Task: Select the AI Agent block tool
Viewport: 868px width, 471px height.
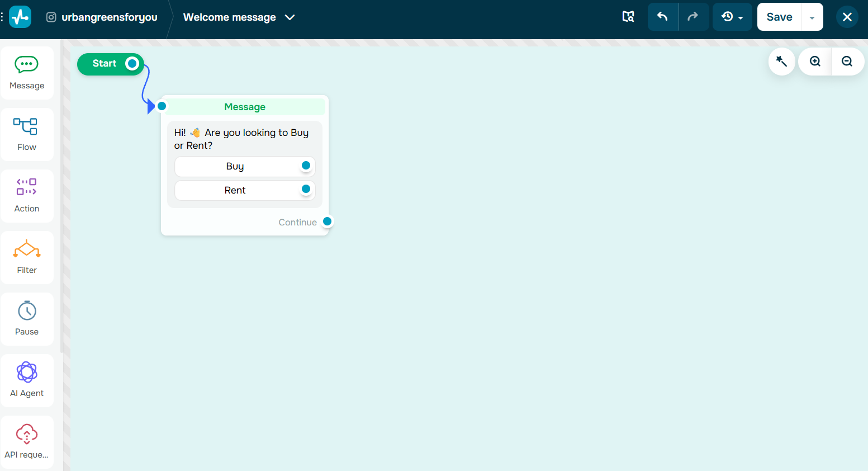Action: pyautogui.click(x=26, y=380)
